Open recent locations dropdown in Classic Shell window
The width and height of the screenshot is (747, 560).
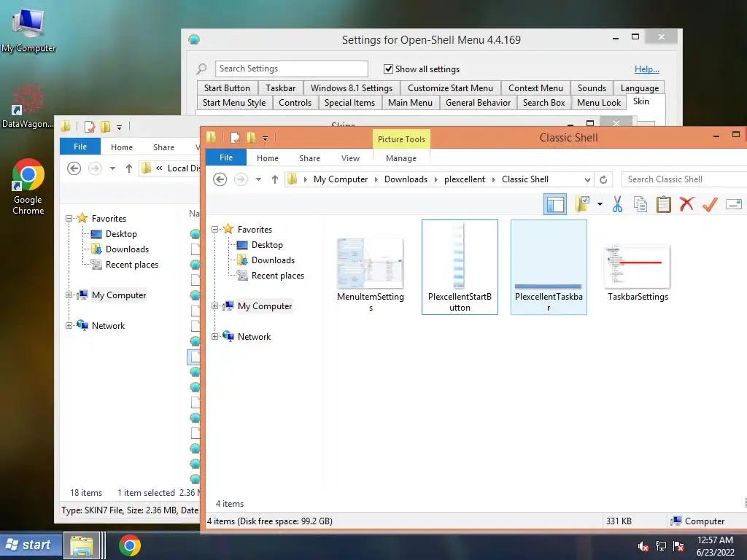(x=258, y=179)
